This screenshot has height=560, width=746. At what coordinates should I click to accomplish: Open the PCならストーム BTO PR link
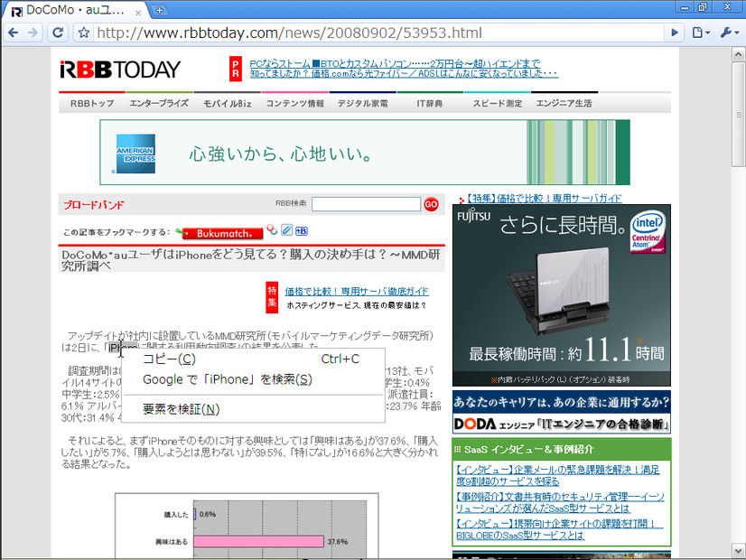pos(395,63)
